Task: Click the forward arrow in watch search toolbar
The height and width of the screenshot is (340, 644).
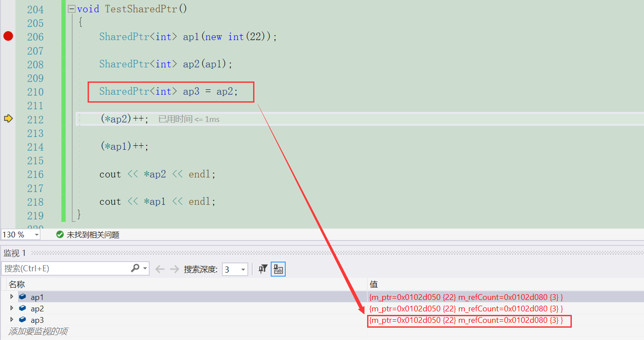Action: (174, 269)
